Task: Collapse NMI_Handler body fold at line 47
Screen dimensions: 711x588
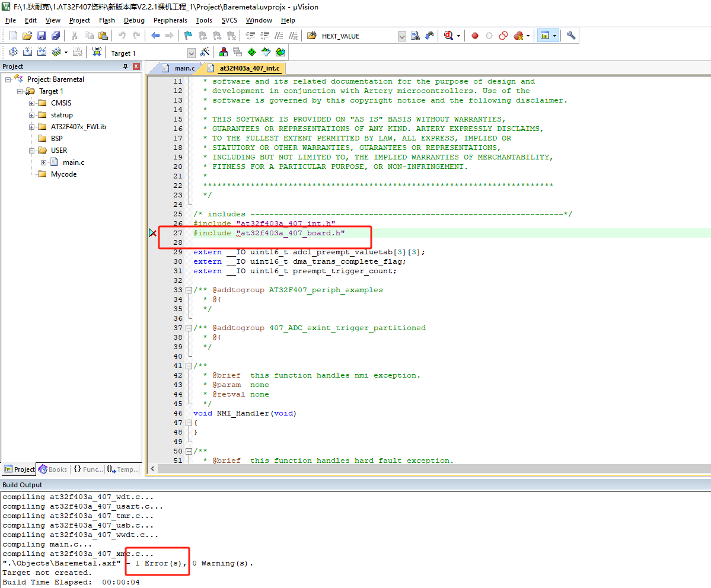Action: tap(189, 423)
